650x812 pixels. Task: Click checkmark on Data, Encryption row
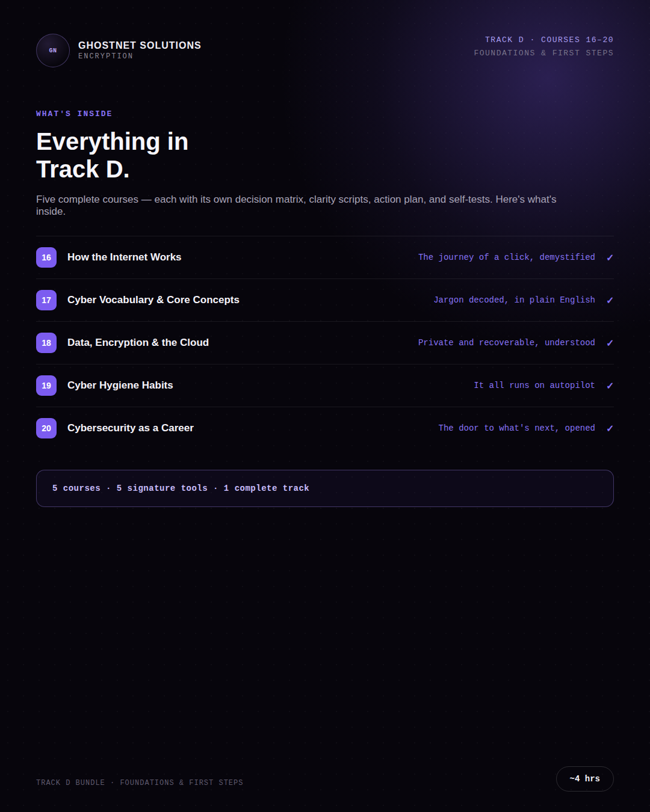(610, 343)
